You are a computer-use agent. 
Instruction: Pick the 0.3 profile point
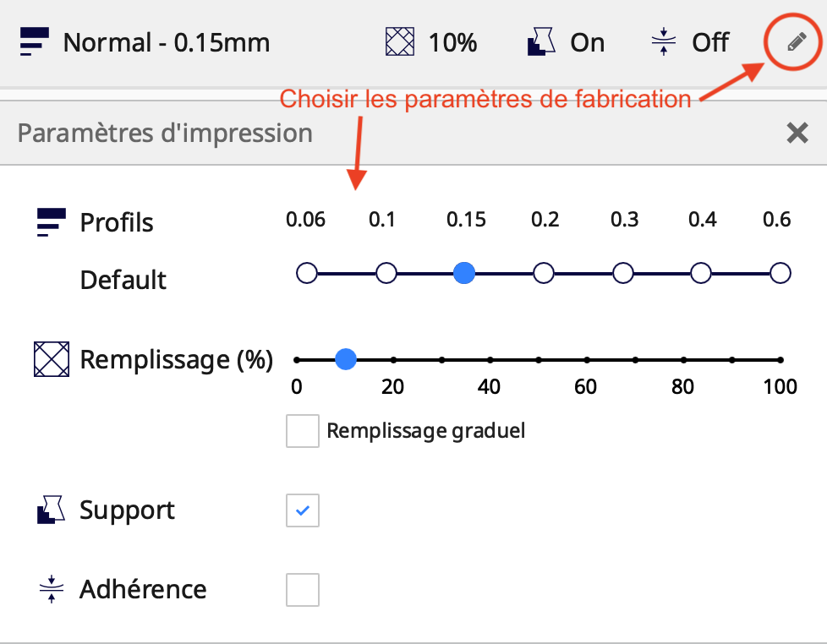pyautogui.click(x=623, y=273)
